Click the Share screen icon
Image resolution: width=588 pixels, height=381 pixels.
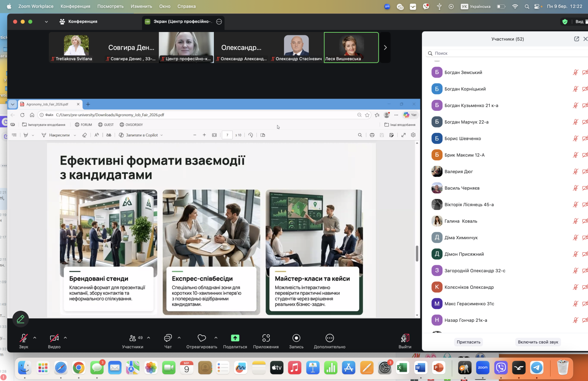(x=235, y=338)
